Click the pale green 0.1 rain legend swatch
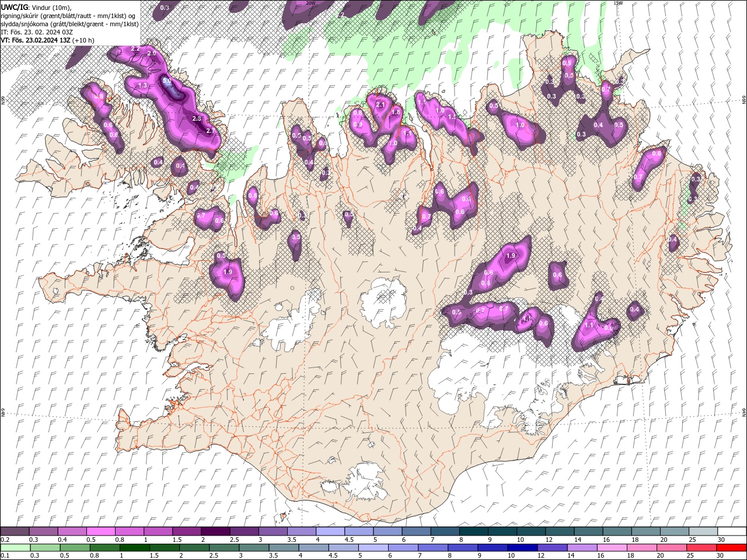The width and height of the screenshot is (747, 560). point(15,547)
